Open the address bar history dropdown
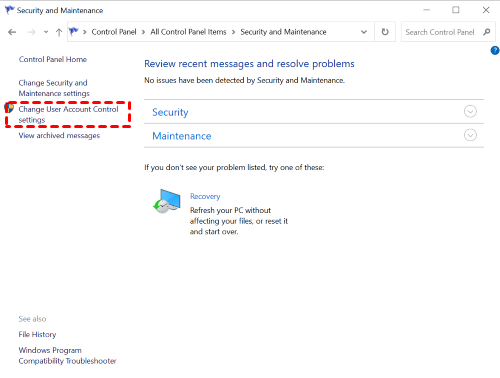This screenshot has height=378, width=500. point(364,32)
